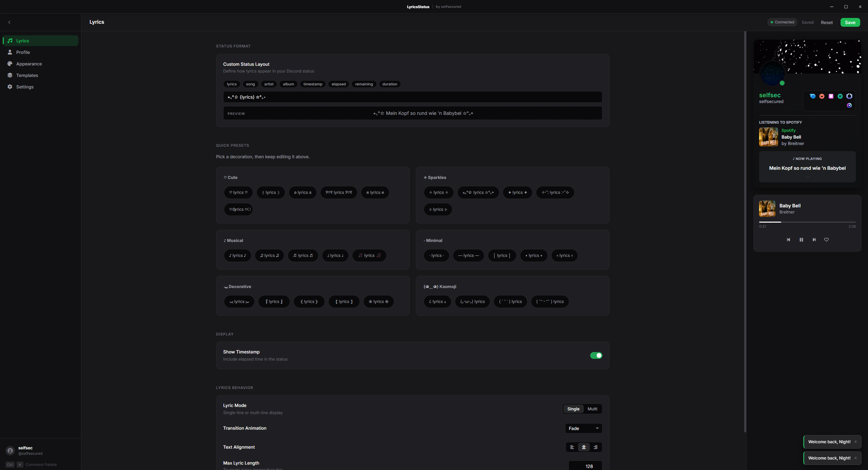Image resolution: width=868 pixels, height=470 pixels.
Task: Insert the duration variable chip
Action: click(x=390, y=84)
